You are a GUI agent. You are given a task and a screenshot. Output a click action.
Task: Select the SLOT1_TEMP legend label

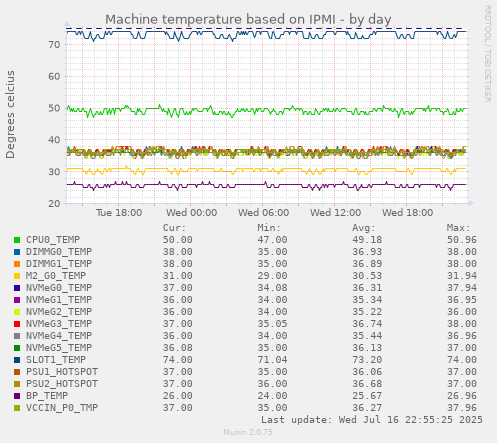[x=56, y=360]
